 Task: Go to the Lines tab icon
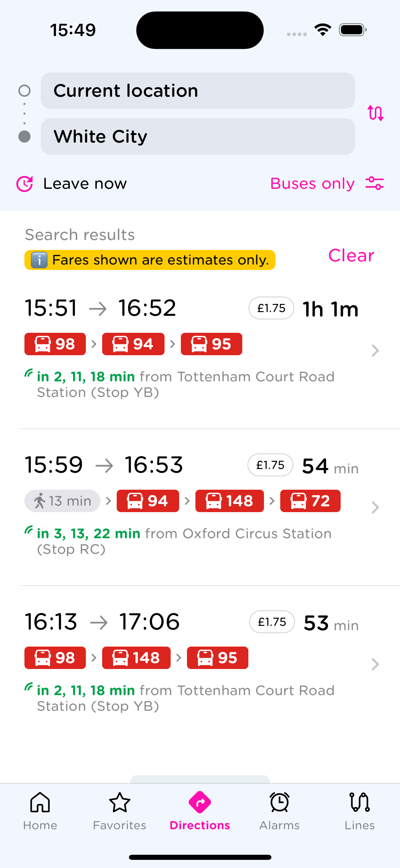(x=360, y=803)
